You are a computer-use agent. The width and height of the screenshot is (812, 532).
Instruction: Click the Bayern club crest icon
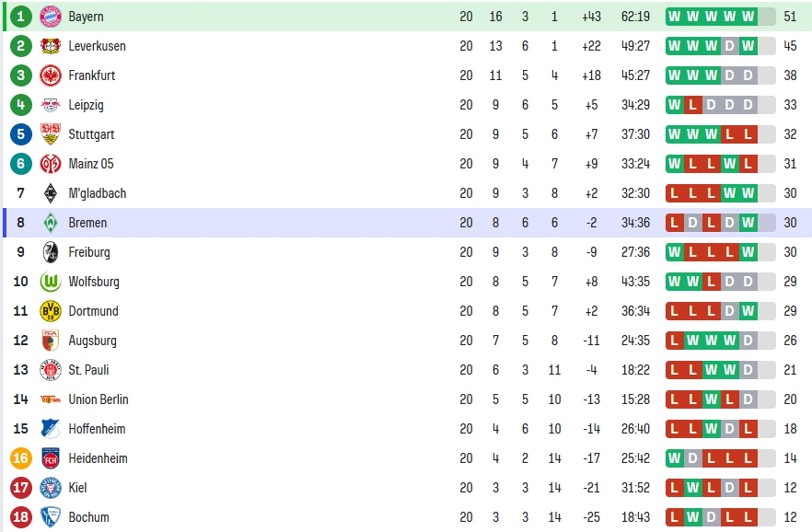pyautogui.click(x=51, y=17)
